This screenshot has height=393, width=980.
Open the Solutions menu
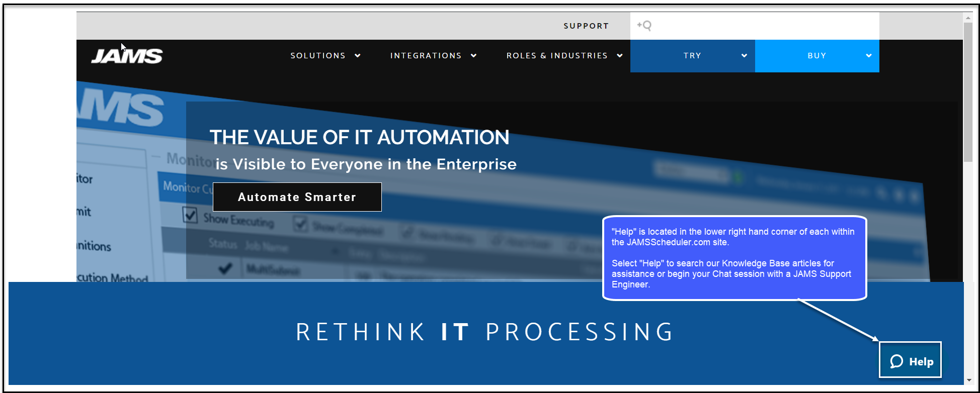[318, 56]
